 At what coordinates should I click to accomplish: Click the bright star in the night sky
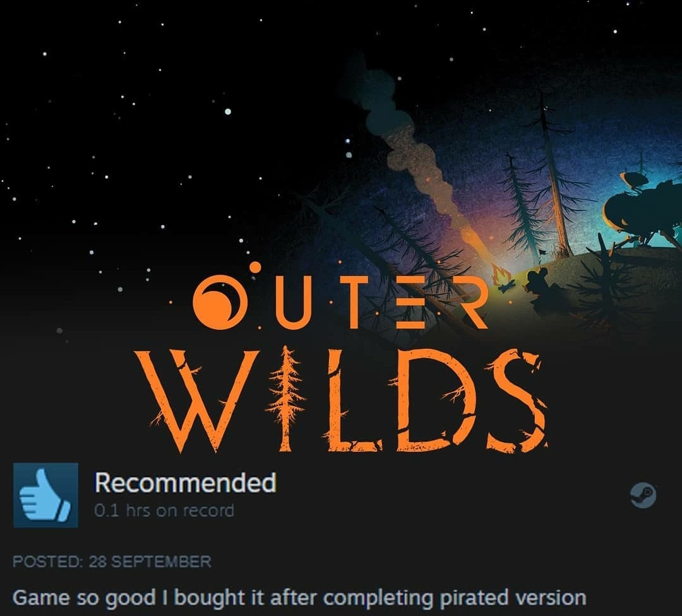point(227,112)
